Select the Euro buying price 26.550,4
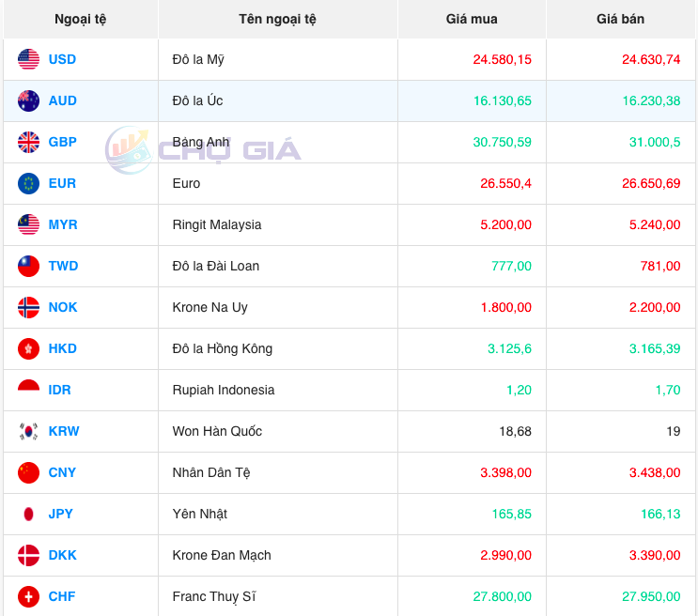 [505, 183]
